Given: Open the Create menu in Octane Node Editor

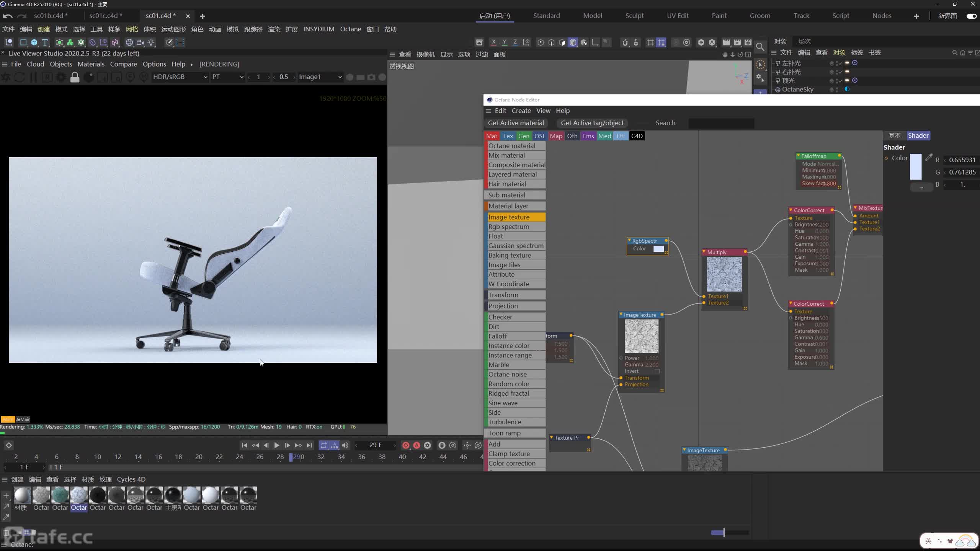Looking at the screenshot, I should (521, 111).
